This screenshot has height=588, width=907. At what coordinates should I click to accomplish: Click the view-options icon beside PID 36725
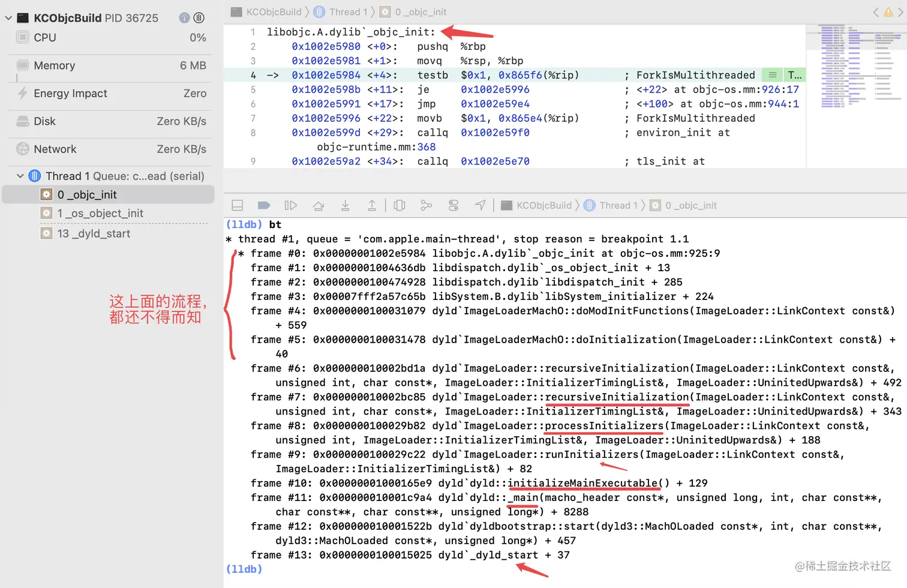tap(199, 18)
